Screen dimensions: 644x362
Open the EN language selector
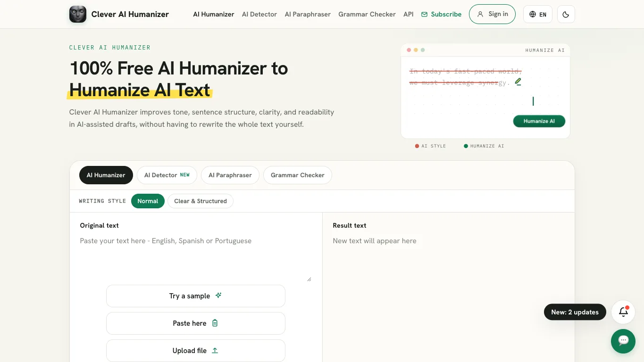pyautogui.click(x=538, y=14)
